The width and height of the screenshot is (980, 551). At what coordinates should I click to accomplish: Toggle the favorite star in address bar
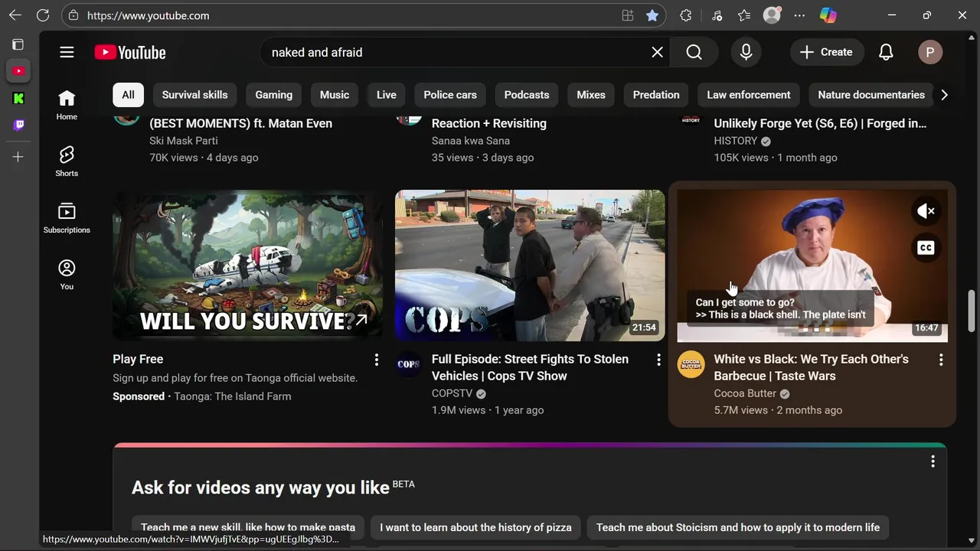coord(652,15)
